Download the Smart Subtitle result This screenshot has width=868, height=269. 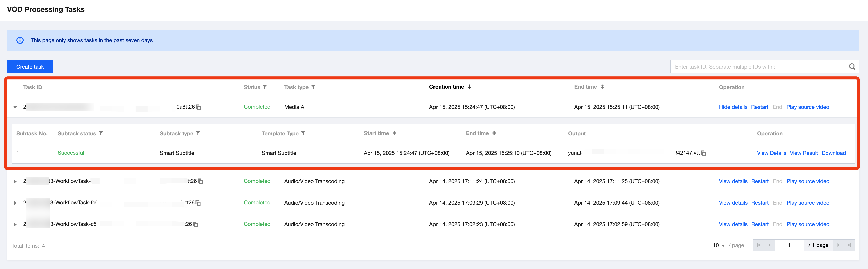click(x=833, y=153)
